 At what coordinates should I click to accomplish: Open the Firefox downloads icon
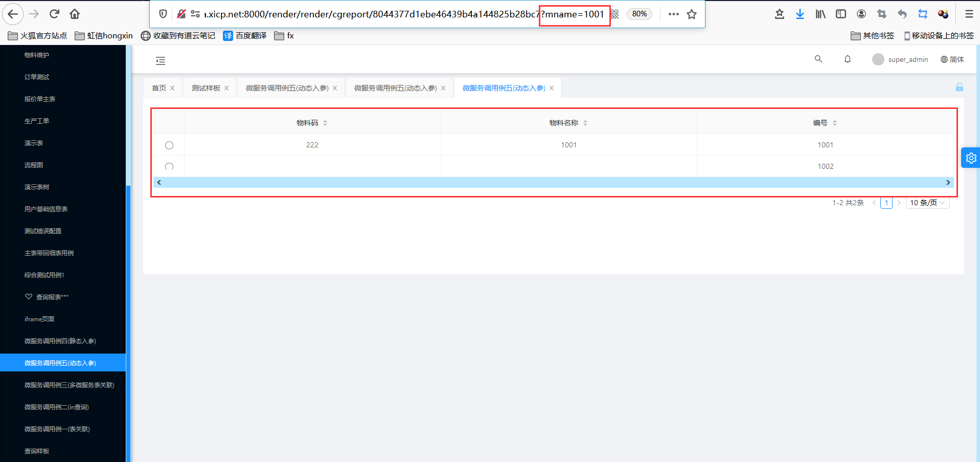(800, 14)
